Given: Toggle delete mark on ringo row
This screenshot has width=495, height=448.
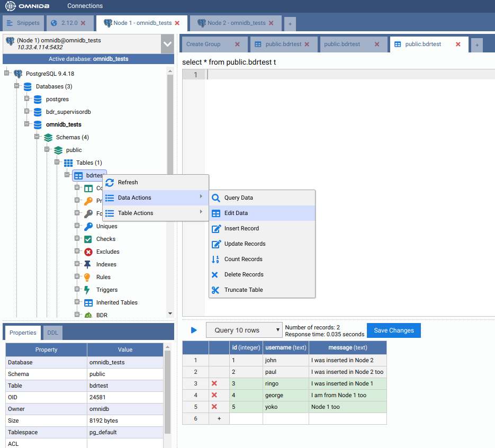Looking at the screenshot, I should pyautogui.click(x=214, y=383).
